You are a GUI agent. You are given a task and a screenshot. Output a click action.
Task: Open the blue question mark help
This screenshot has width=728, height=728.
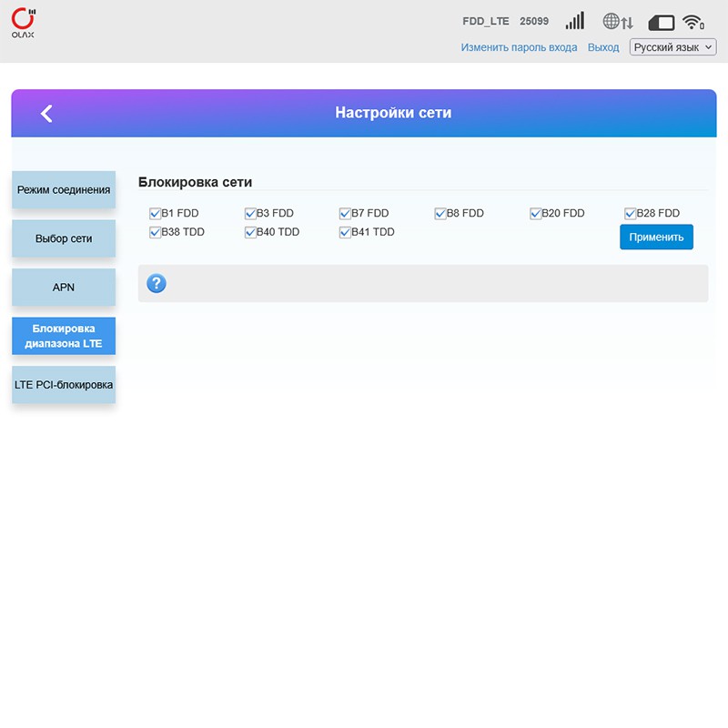157,283
